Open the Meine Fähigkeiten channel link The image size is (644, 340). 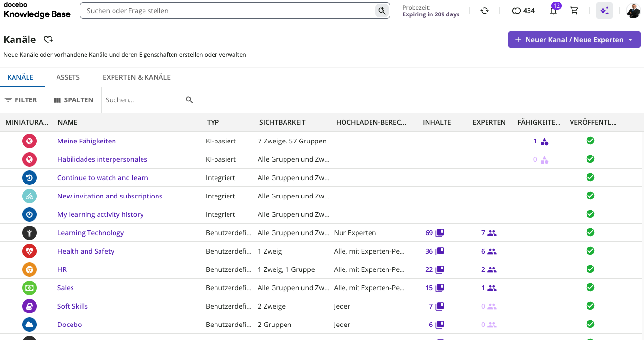coord(86,141)
